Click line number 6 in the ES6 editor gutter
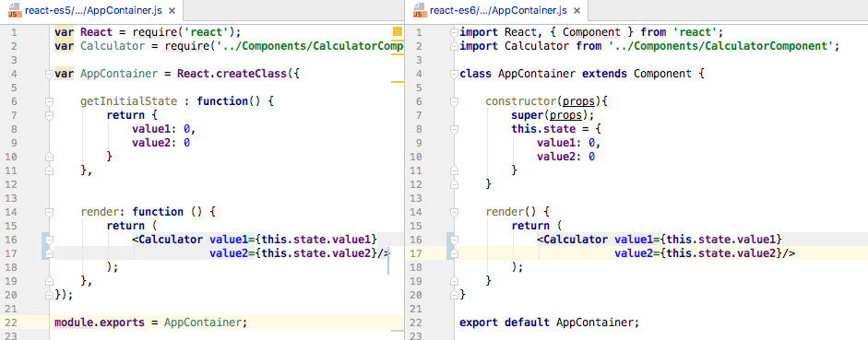The width and height of the screenshot is (868, 340). coord(419,101)
